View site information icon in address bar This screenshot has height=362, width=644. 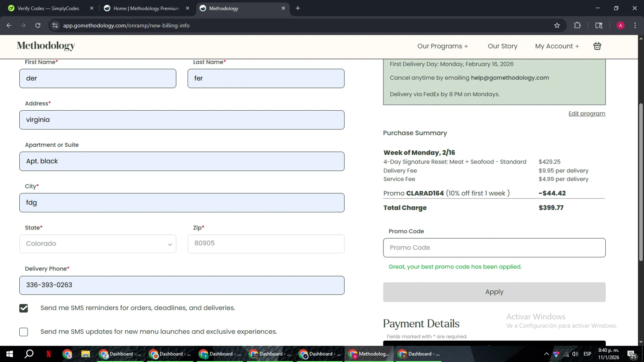pyautogui.click(x=55, y=25)
